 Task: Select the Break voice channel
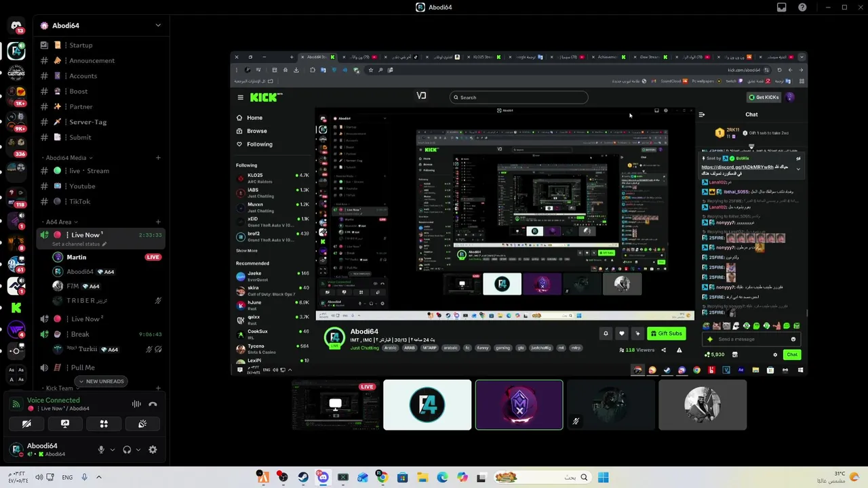pos(100,334)
